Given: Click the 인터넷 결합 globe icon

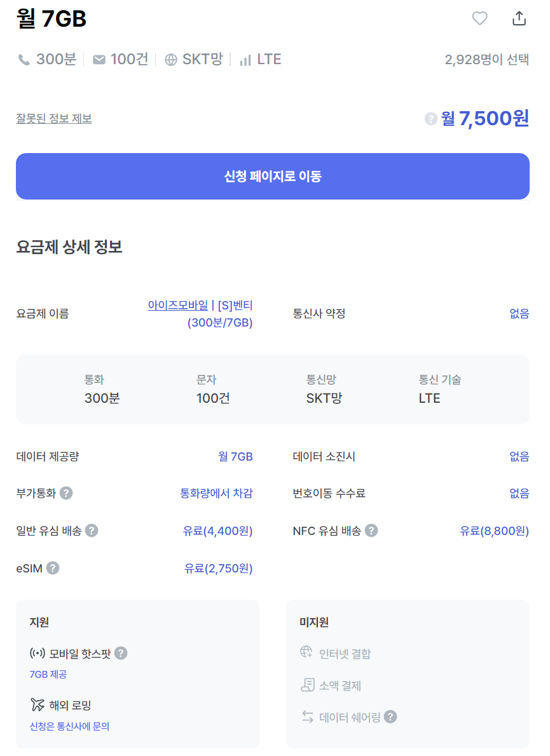Looking at the screenshot, I should click(x=306, y=652).
